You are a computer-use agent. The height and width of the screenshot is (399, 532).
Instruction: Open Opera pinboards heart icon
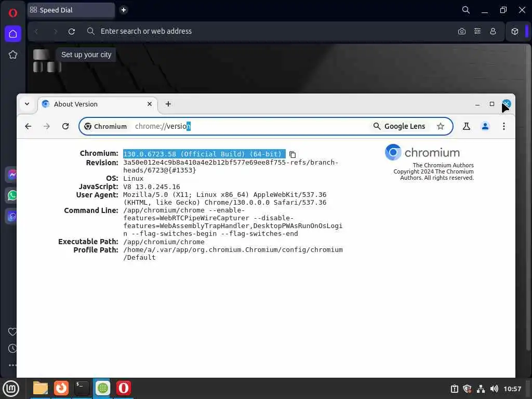pyautogui.click(x=12, y=332)
